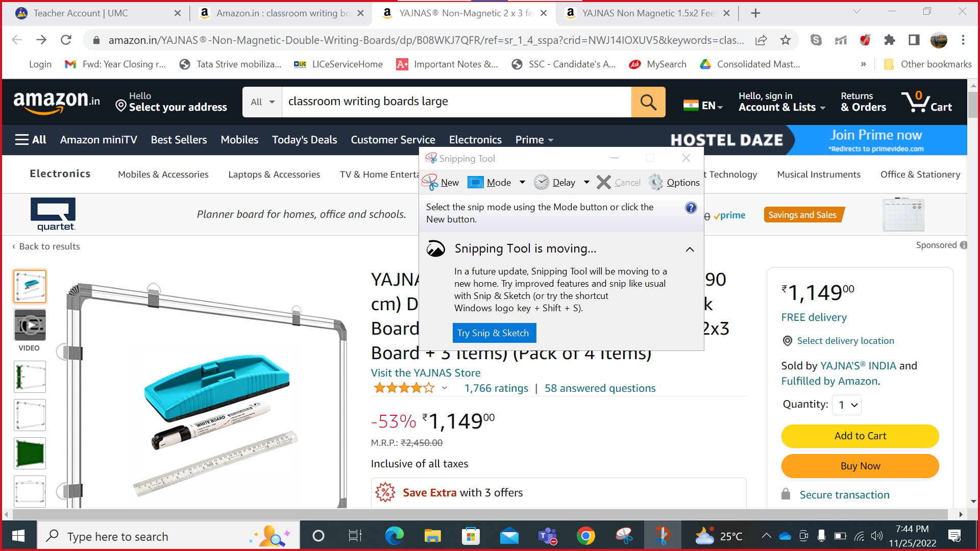Image resolution: width=980 pixels, height=551 pixels.
Task: Bookmark page with the star icon
Action: pyautogui.click(x=785, y=40)
